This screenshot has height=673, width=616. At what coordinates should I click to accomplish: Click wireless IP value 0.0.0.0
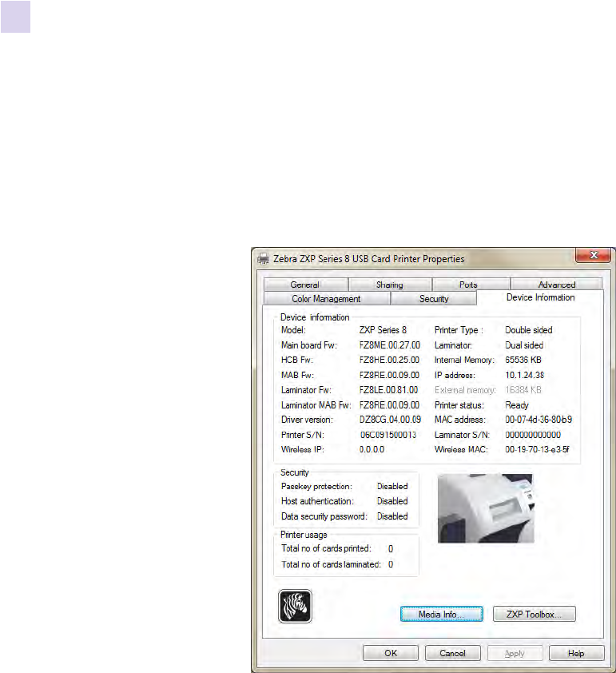(x=372, y=449)
